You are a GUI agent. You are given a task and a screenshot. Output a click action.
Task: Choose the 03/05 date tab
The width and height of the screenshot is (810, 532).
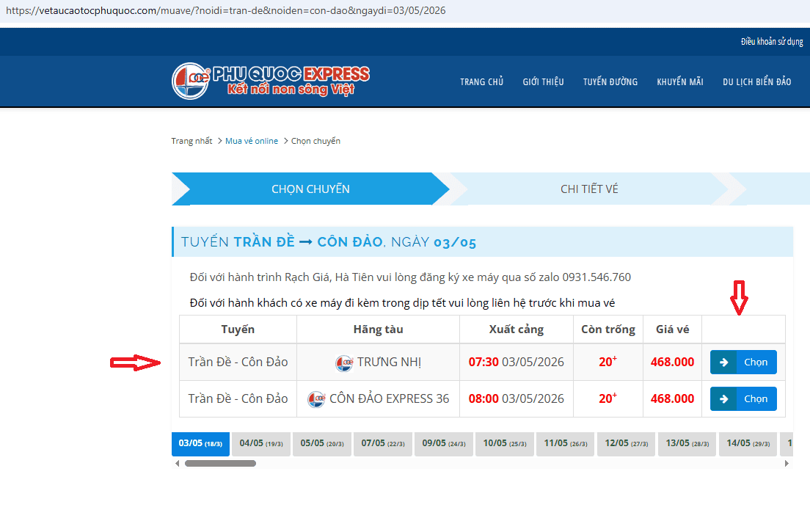[x=200, y=444]
